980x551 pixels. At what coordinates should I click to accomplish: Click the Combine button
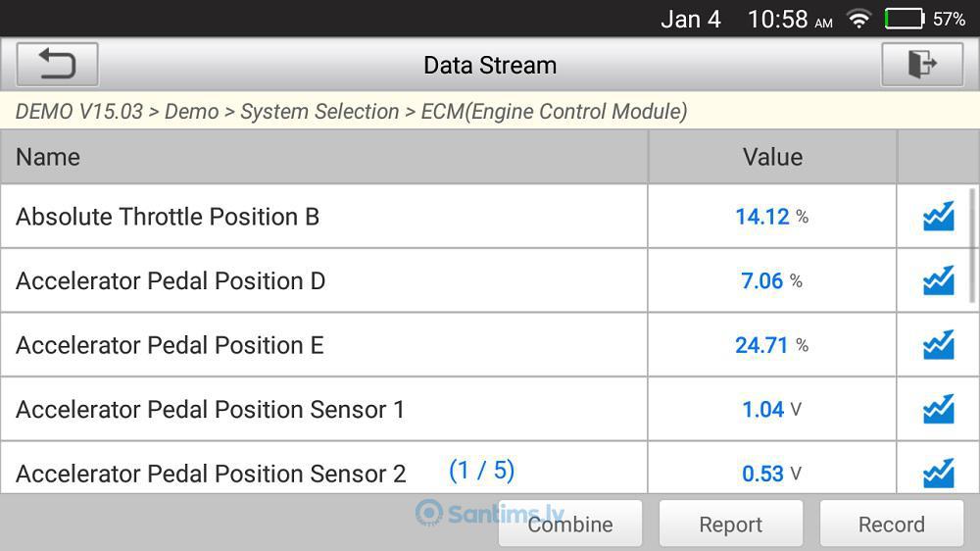click(x=570, y=524)
